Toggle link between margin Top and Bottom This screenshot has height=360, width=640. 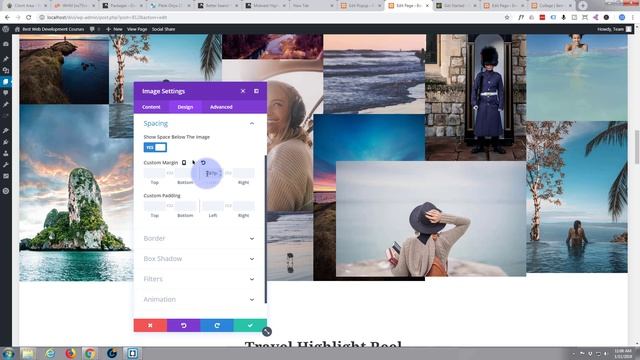click(x=170, y=173)
